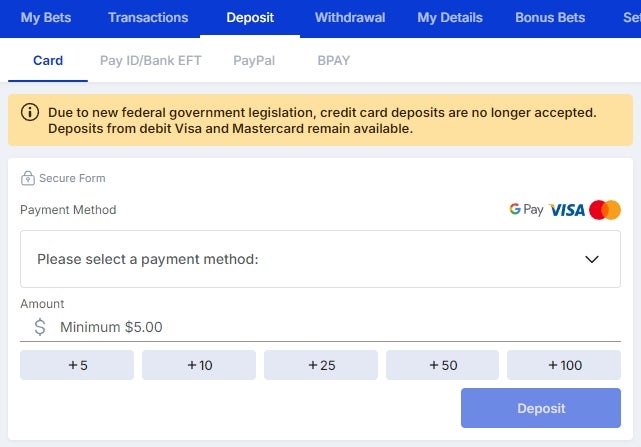Open the BPAY deposit tab
641x447 pixels.
click(x=334, y=61)
